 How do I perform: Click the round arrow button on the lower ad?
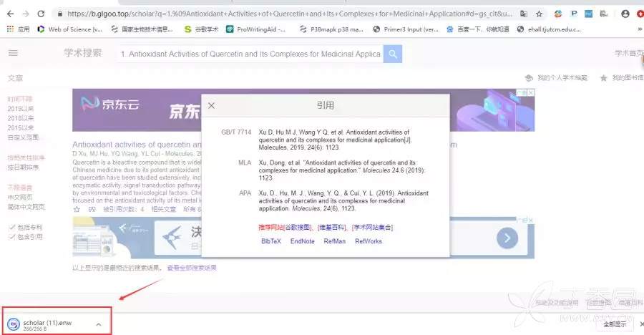(507, 238)
